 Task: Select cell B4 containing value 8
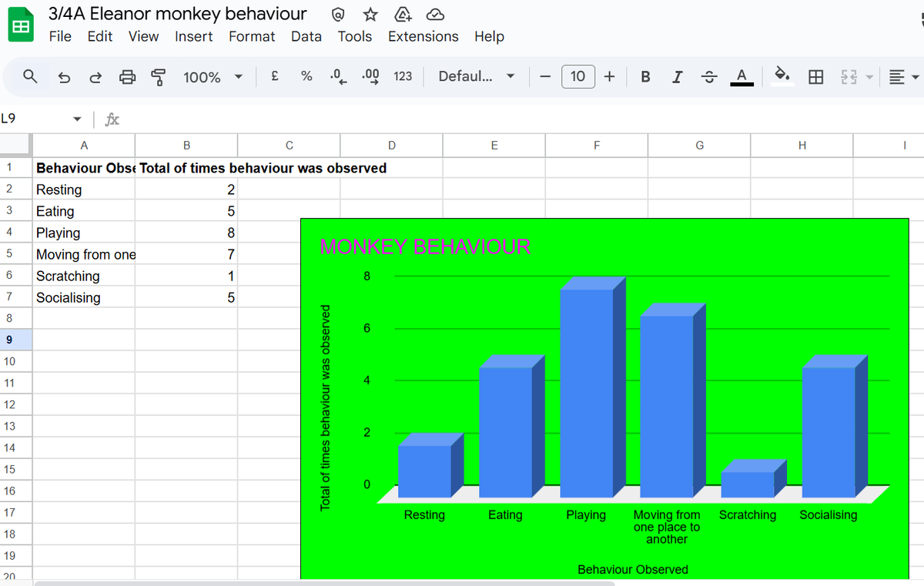[186, 233]
